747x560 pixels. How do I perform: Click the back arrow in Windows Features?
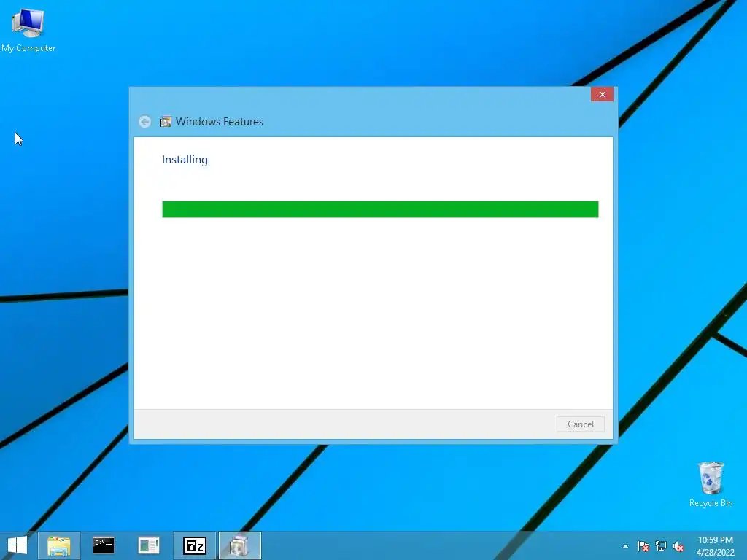(x=145, y=122)
